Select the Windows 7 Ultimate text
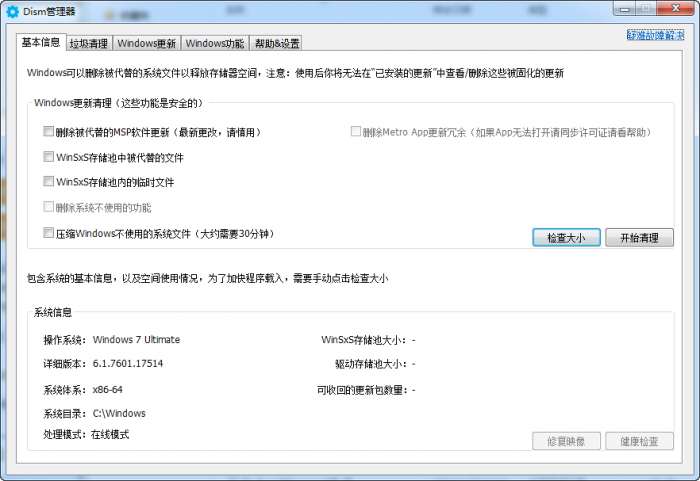This screenshot has width=700, height=481. click(x=136, y=339)
